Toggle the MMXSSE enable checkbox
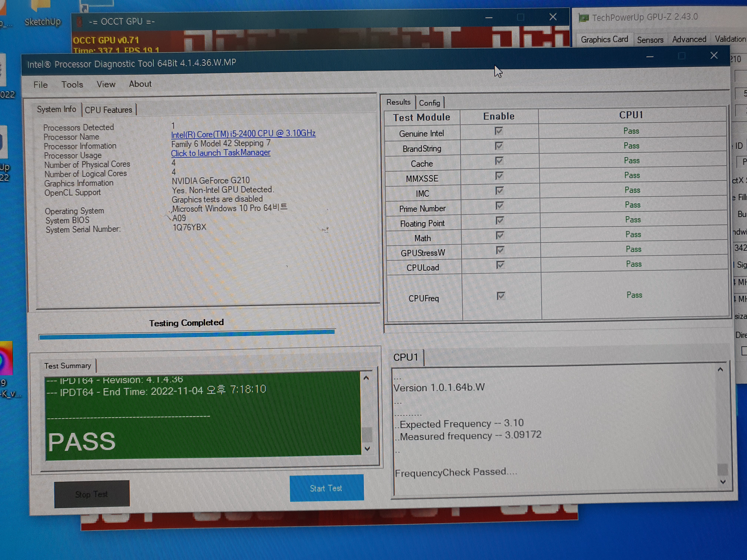 pyautogui.click(x=499, y=176)
